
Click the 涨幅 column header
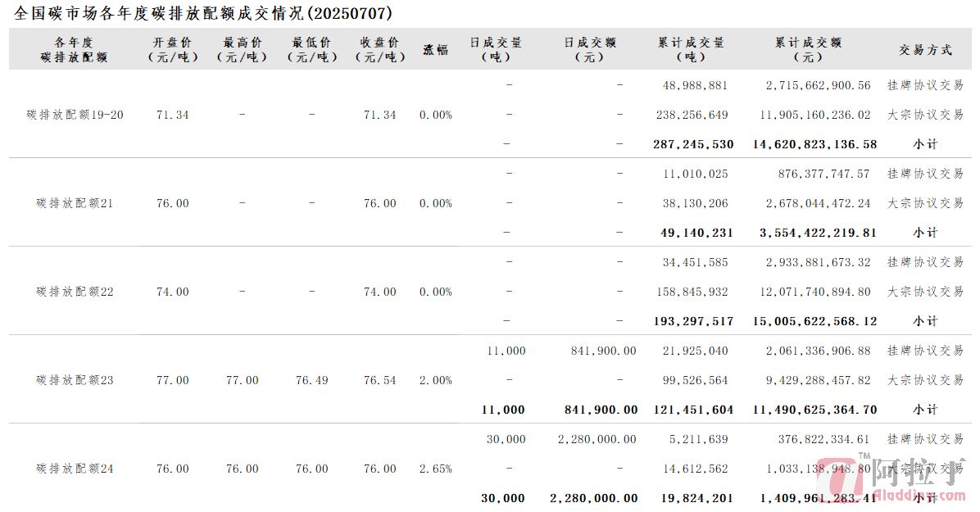[x=436, y=50]
